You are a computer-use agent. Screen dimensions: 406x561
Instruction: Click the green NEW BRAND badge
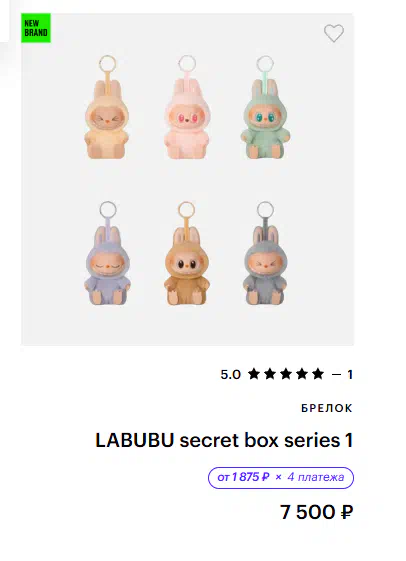coord(36,28)
